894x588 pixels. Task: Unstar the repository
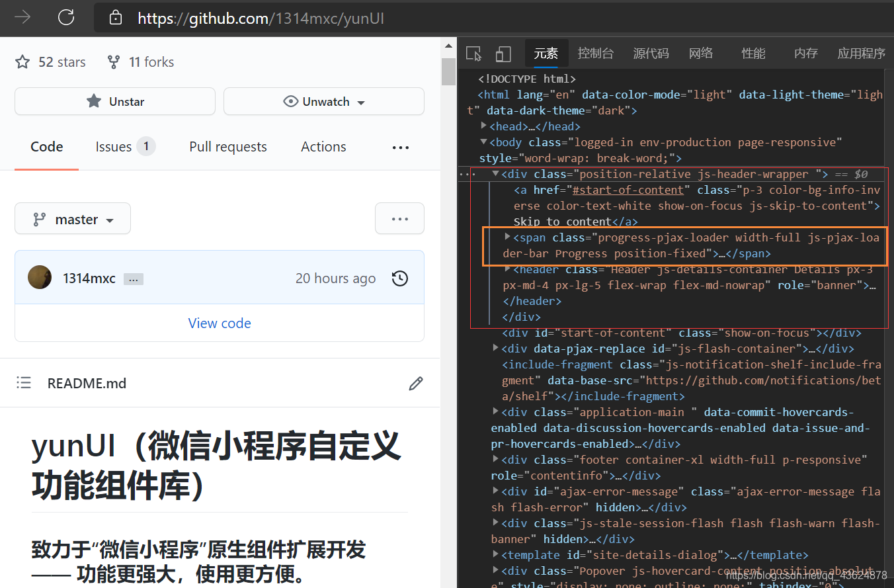(x=114, y=101)
